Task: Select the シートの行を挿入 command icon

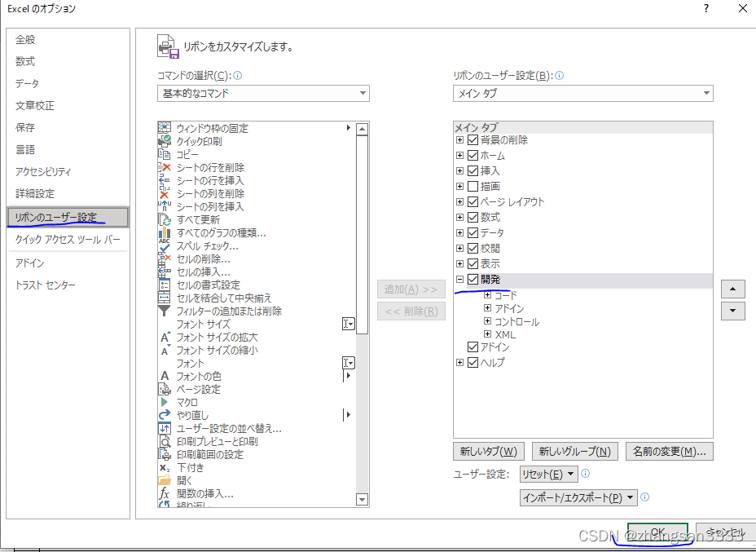Action: pyautogui.click(x=165, y=180)
